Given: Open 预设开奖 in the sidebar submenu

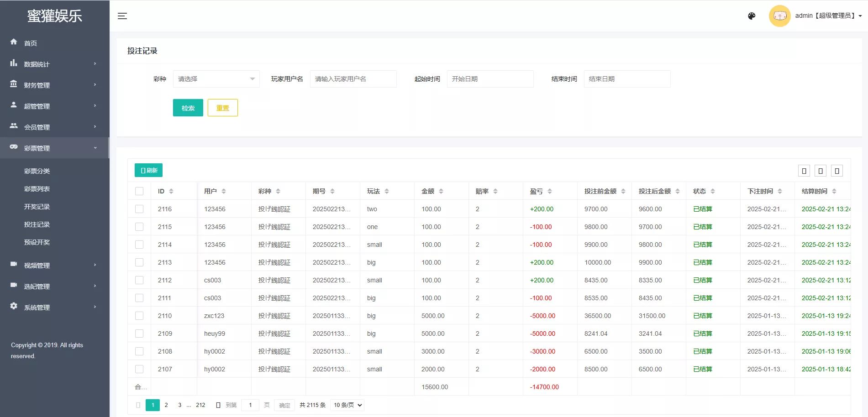Looking at the screenshot, I should [37, 242].
